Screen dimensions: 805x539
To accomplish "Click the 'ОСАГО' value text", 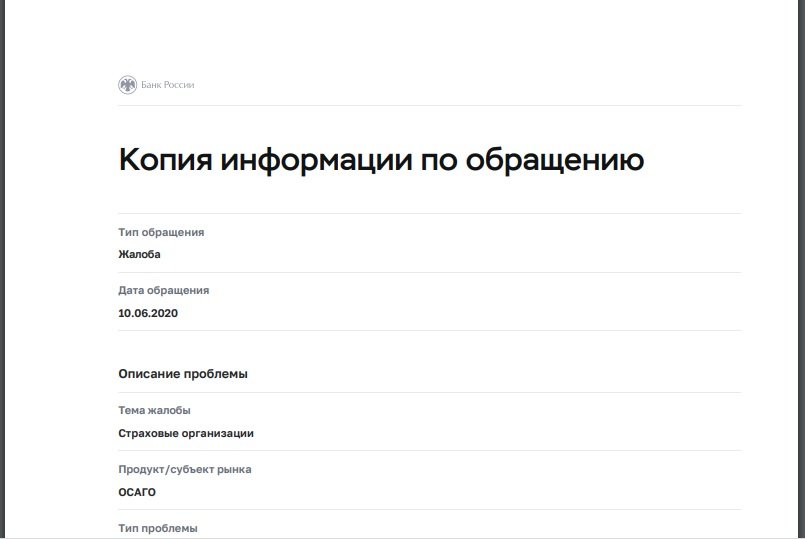I will [137, 492].
